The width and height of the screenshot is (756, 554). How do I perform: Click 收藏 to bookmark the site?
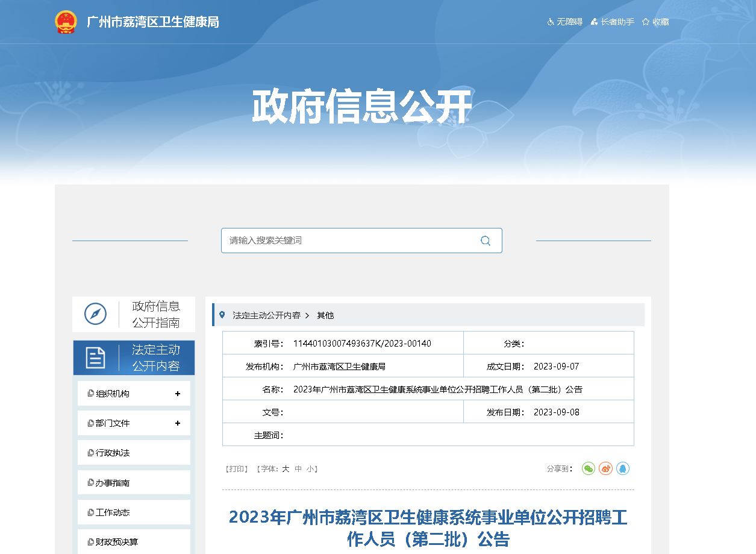pos(655,22)
